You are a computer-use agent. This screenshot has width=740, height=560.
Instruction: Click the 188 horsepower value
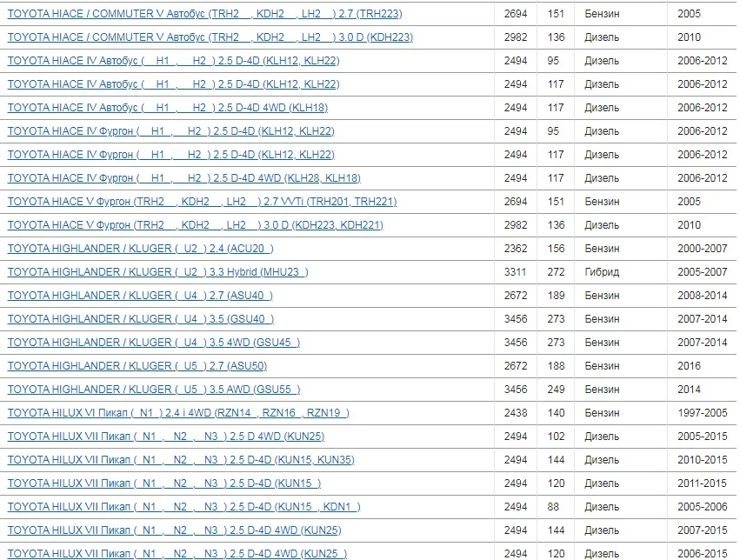point(556,366)
